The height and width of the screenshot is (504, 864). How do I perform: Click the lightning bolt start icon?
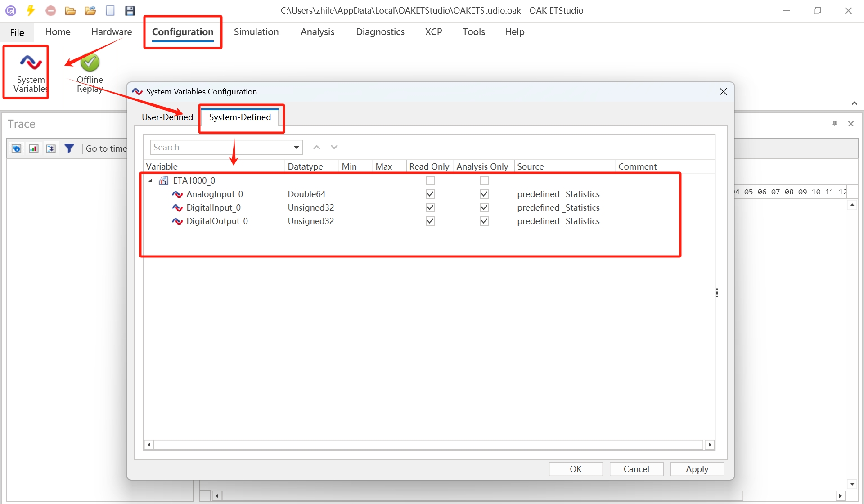tap(31, 10)
